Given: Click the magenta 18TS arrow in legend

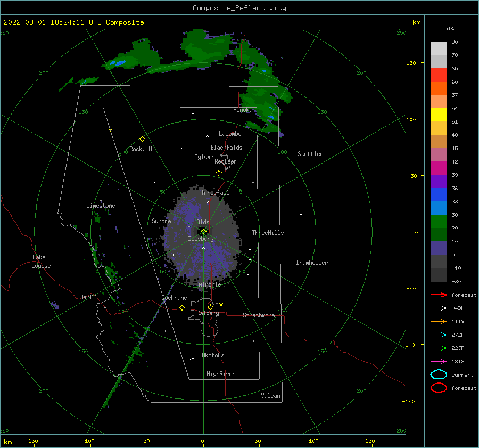Looking at the screenshot, I should click(x=439, y=362).
